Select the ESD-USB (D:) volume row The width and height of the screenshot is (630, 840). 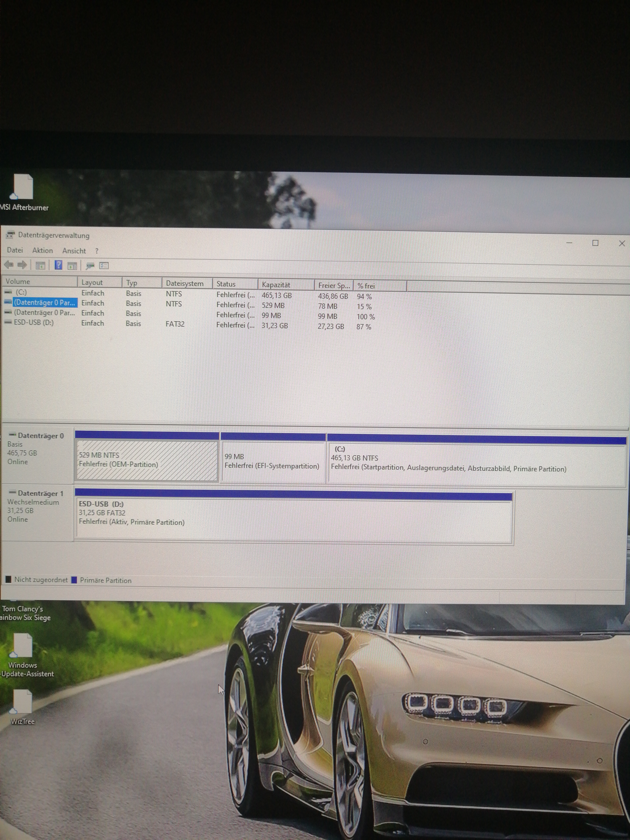[x=34, y=322]
